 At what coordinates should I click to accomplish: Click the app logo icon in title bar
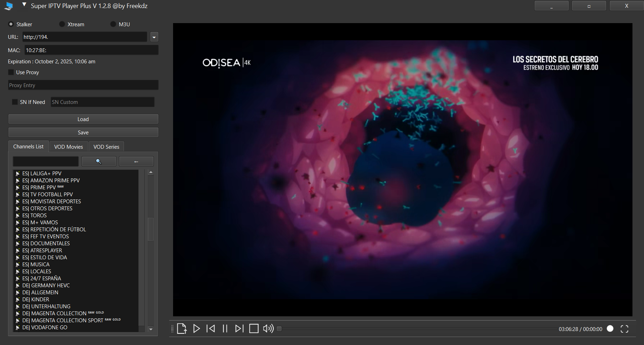9,6
